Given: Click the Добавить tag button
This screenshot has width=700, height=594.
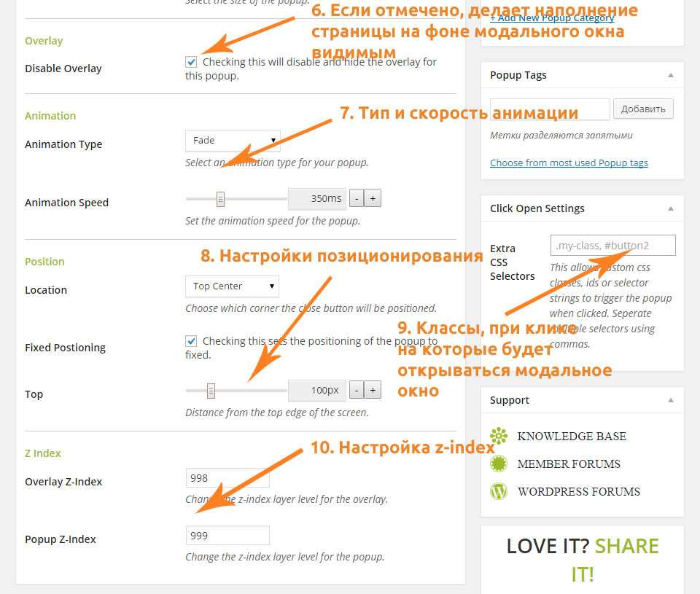Looking at the screenshot, I should pos(643,109).
